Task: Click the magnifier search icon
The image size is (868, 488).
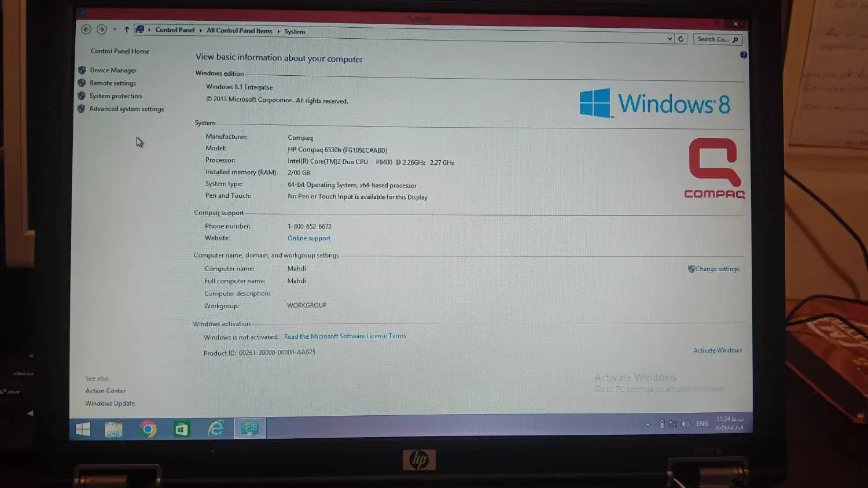Action: [735, 40]
